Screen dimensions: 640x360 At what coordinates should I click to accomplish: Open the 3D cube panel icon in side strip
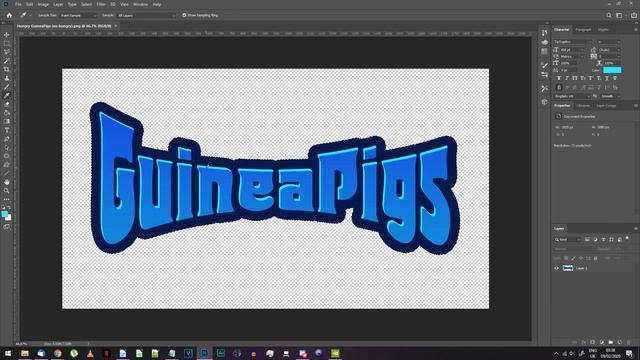(x=544, y=102)
